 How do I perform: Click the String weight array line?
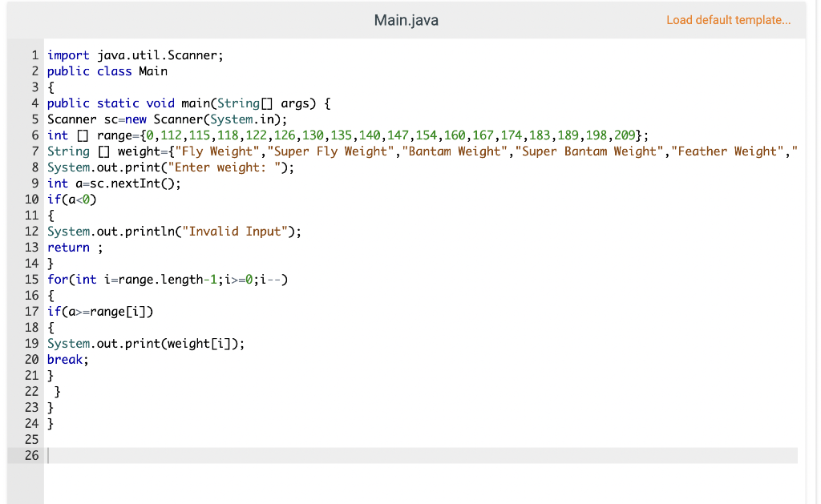click(241, 151)
